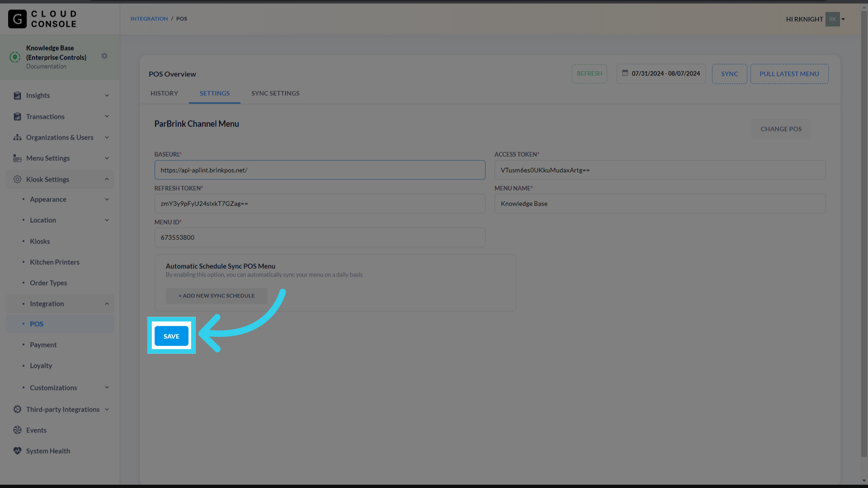The width and height of the screenshot is (868, 488).
Task: Open the date range picker 07/31/2024 - 08/07/2024
Action: (x=661, y=74)
